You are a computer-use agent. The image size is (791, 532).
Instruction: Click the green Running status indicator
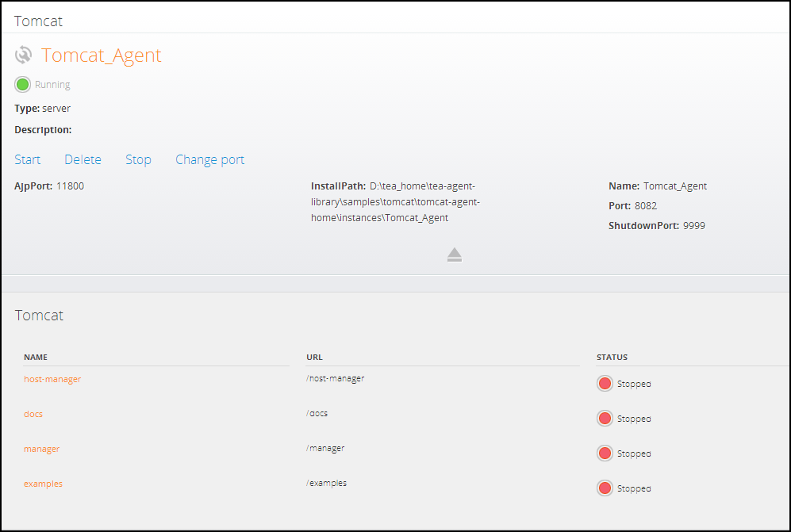(x=23, y=85)
